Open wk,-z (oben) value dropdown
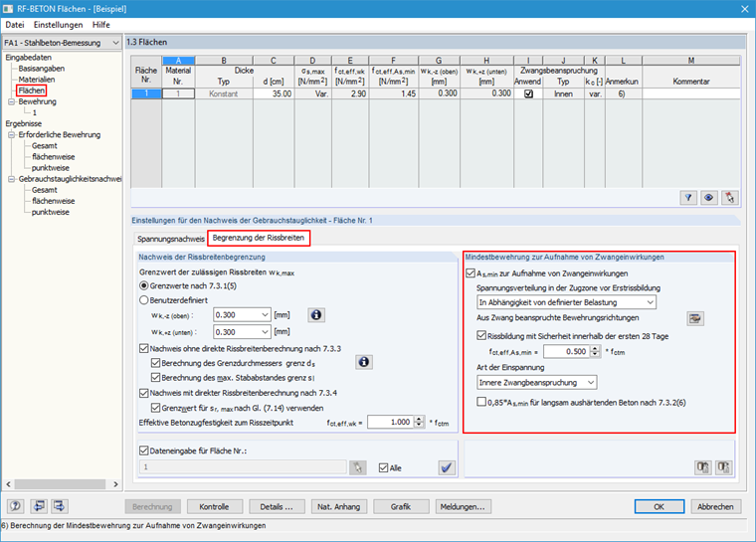Viewport: 756px width, 542px height. (x=265, y=315)
